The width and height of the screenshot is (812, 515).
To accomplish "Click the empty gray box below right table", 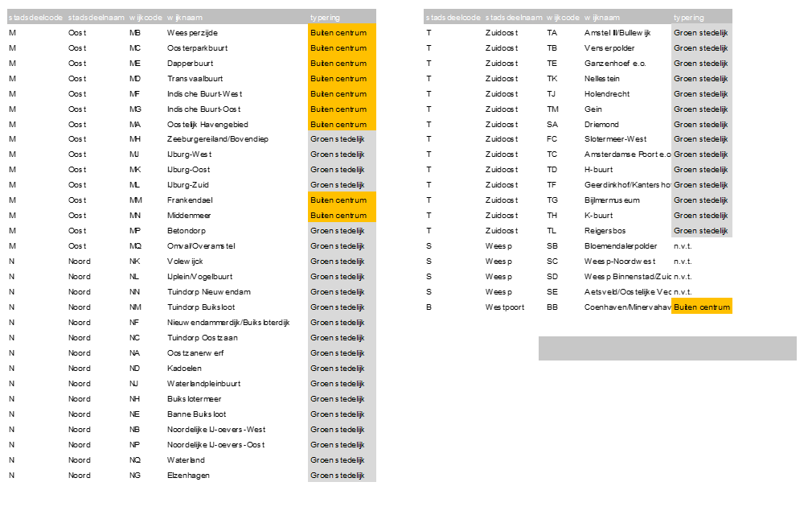I will [667, 348].
